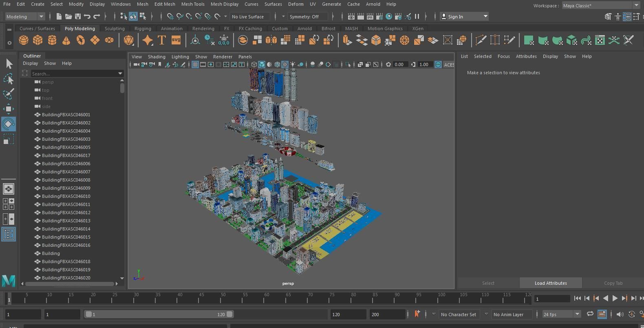Click the New Scene icon
The image size is (644, 328).
tap(59, 16)
